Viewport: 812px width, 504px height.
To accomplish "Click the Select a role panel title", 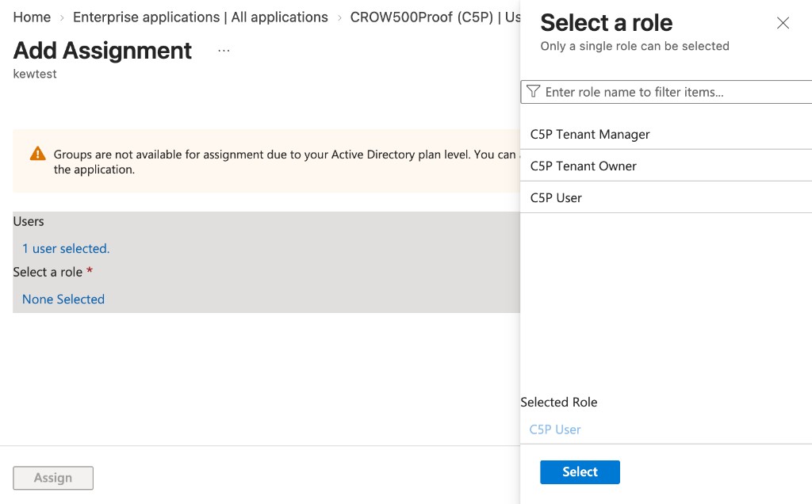I will pyautogui.click(x=606, y=23).
